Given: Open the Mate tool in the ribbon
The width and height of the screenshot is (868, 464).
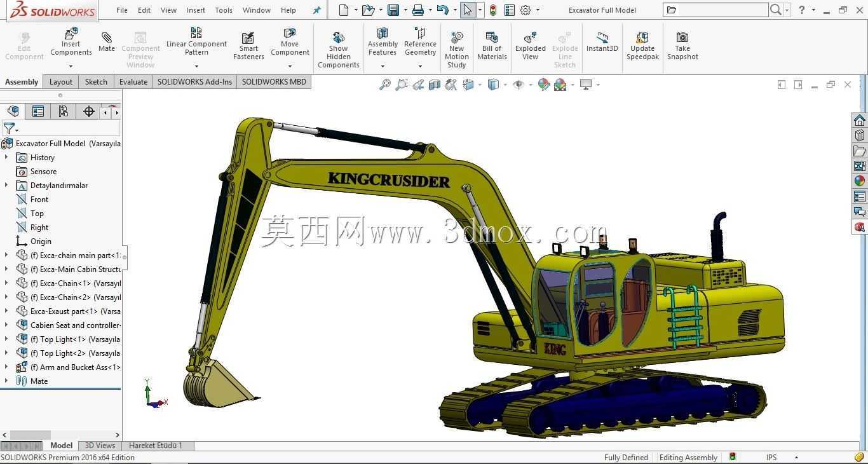Looking at the screenshot, I should pos(107,41).
